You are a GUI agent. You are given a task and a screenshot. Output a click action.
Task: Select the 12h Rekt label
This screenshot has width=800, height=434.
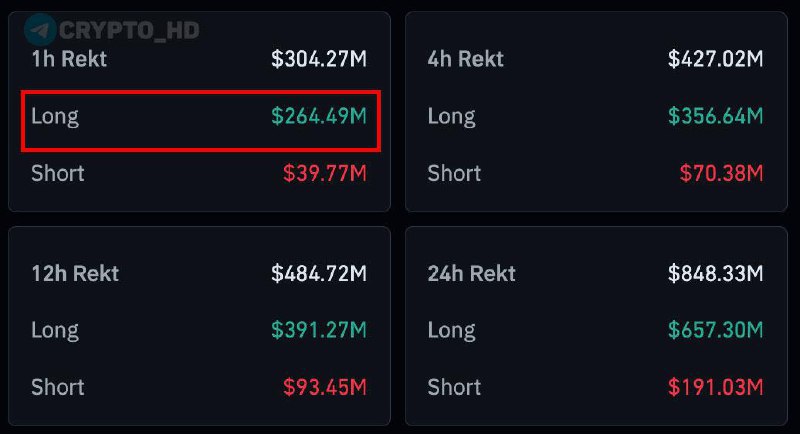(75, 273)
